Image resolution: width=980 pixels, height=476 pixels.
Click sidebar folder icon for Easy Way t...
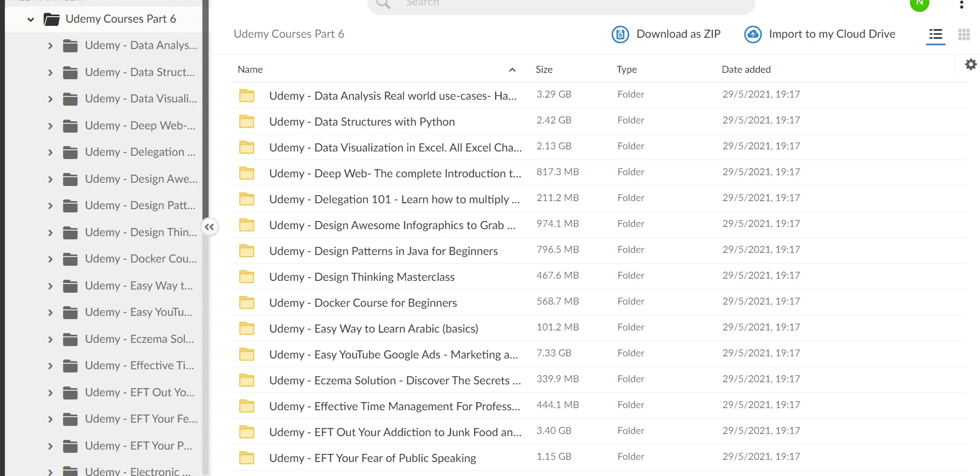(x=70, y=286)
